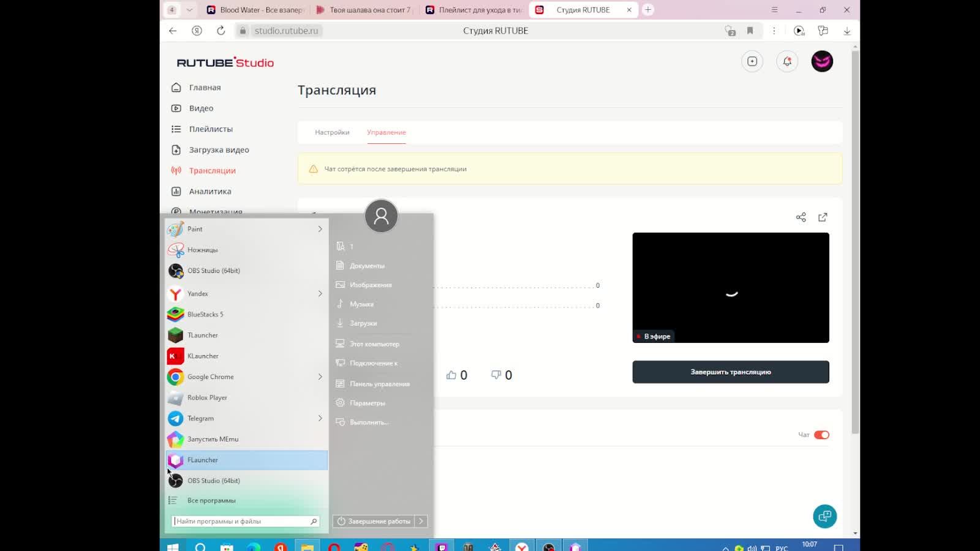Image resolution: width=980 pixels, height=551 pixels.
Task: Go back in browser history
Action: [x=173, y=31]
